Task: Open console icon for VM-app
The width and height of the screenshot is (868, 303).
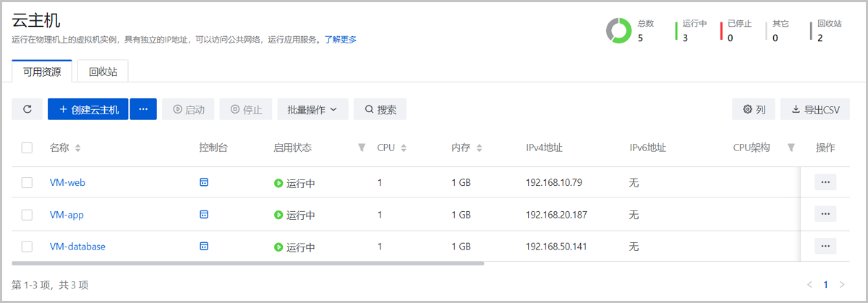Action: tap(204, 214)
